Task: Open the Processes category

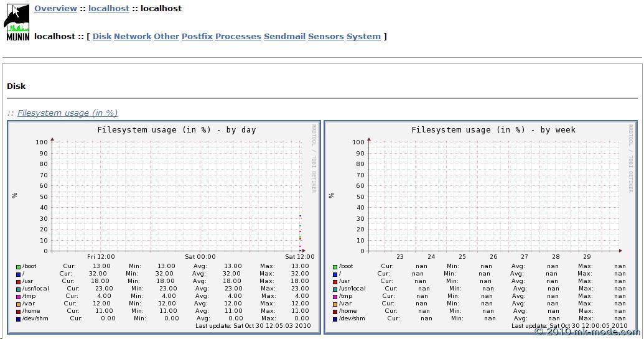Action: [238, 37]
